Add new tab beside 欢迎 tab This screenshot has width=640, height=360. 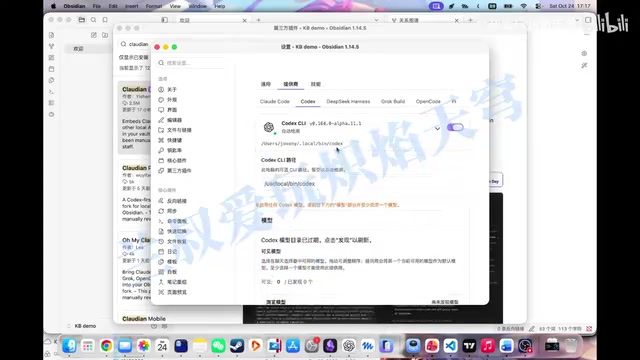pyautogui.click(x=258, y=20)
